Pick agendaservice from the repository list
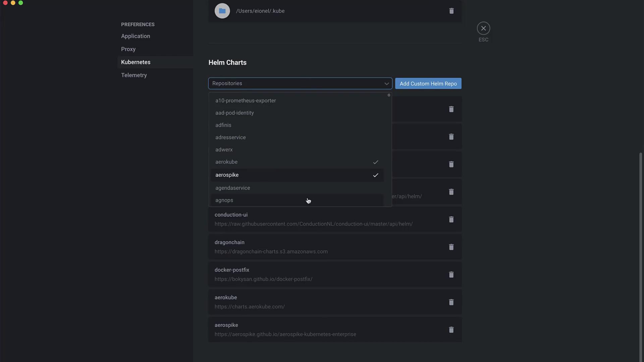The height and width of the screenshot is (362, 644). (233, 188)
